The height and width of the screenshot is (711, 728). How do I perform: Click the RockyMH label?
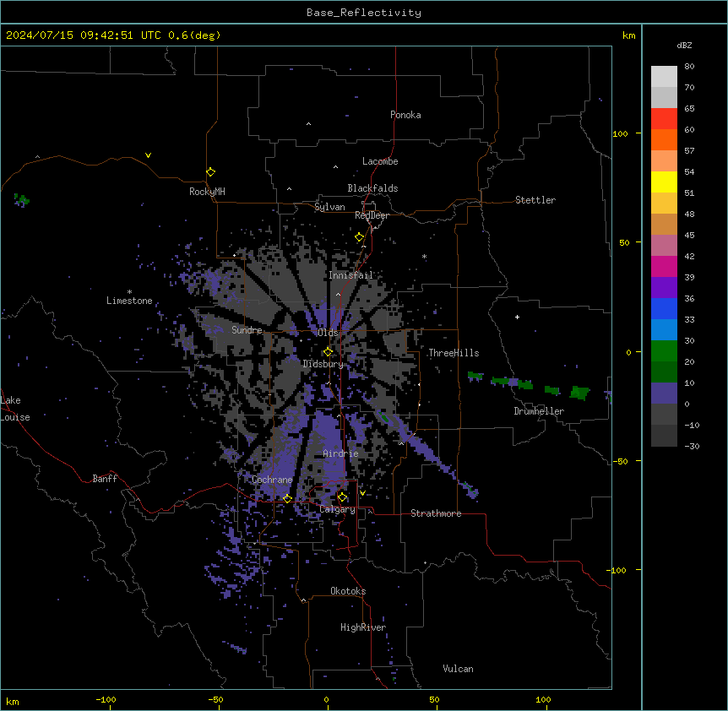click(x=207, y=191)
